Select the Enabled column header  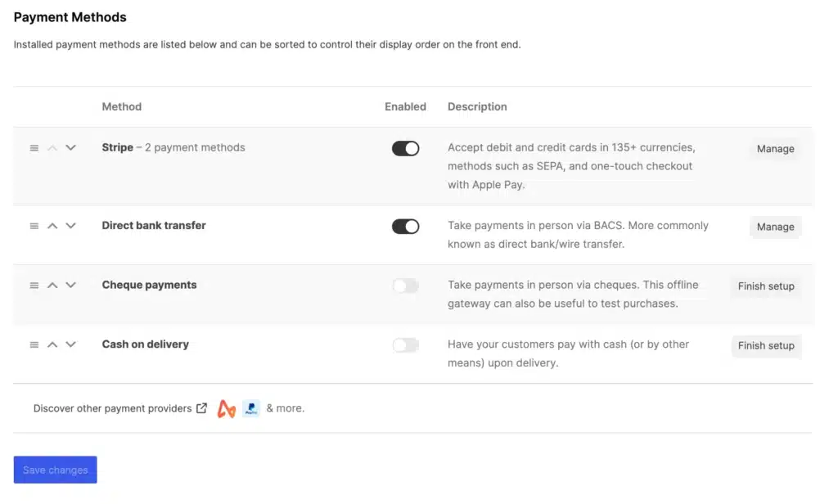point(404,106)
